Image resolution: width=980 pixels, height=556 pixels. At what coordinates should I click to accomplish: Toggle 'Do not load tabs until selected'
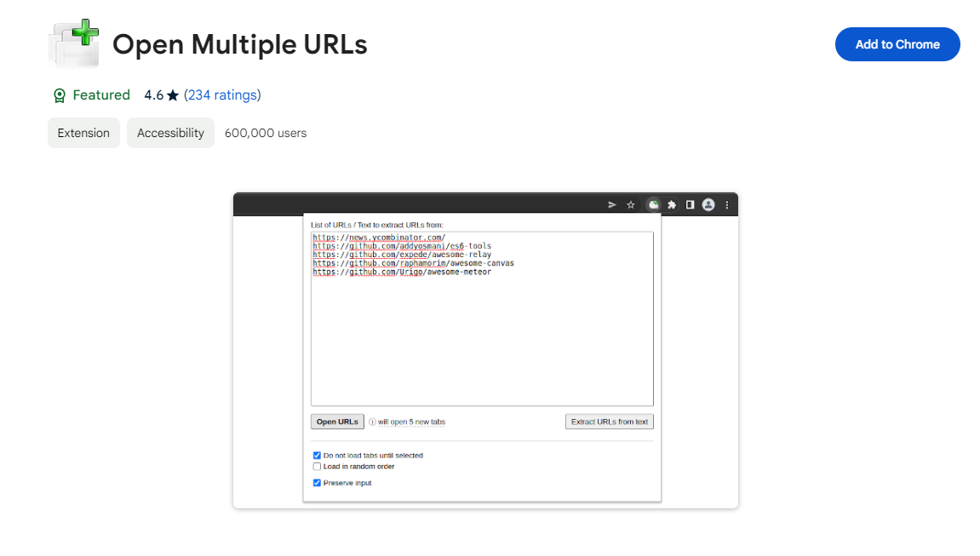[x=317, y=456]
